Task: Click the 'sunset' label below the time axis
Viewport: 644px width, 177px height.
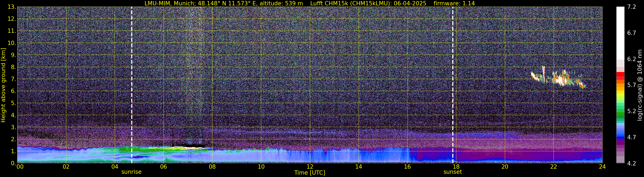Action: tap(453, 172)
